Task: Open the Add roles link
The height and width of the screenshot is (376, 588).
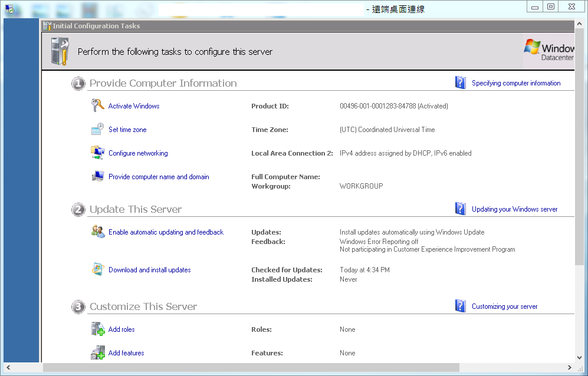Action: click(x=121, y=329)
